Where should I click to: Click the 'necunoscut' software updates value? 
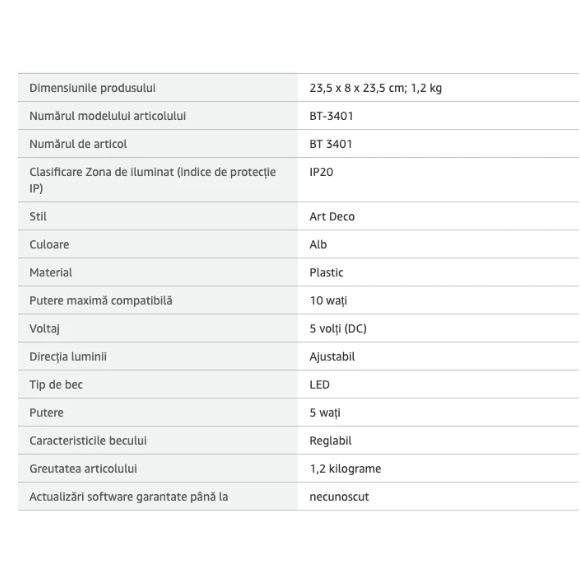tap(339, 497)
